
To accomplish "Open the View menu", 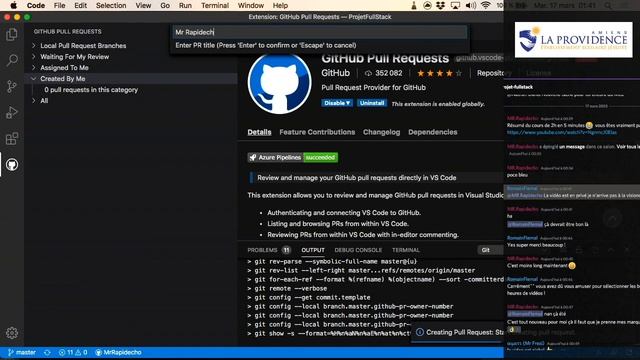I will (143, 5).
